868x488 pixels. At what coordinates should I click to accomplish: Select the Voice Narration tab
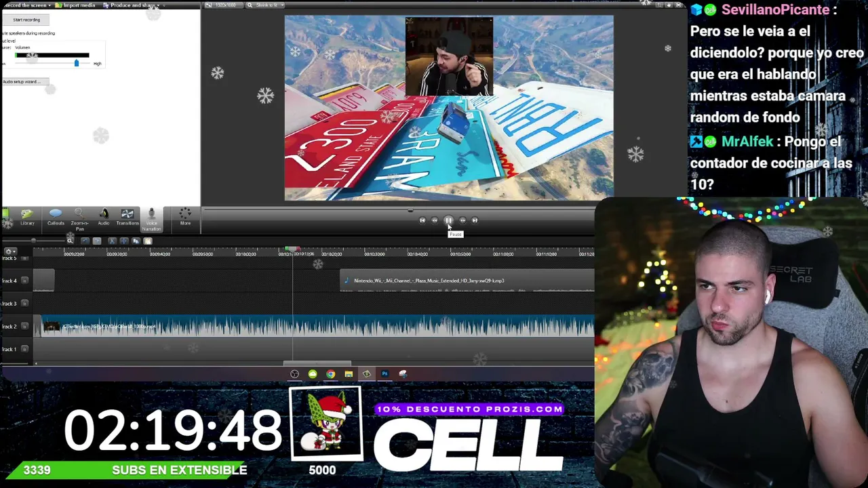(151, 220)
